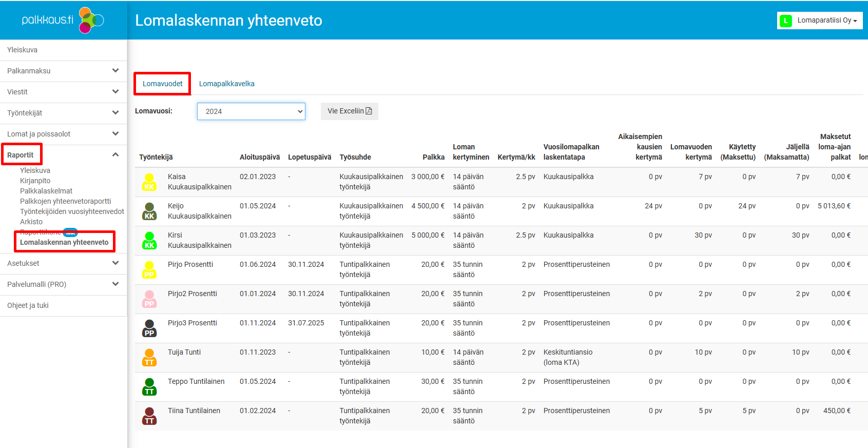Click Tuija Tunti's orange TT avatar
868x448 pixels.
point(149,358)
